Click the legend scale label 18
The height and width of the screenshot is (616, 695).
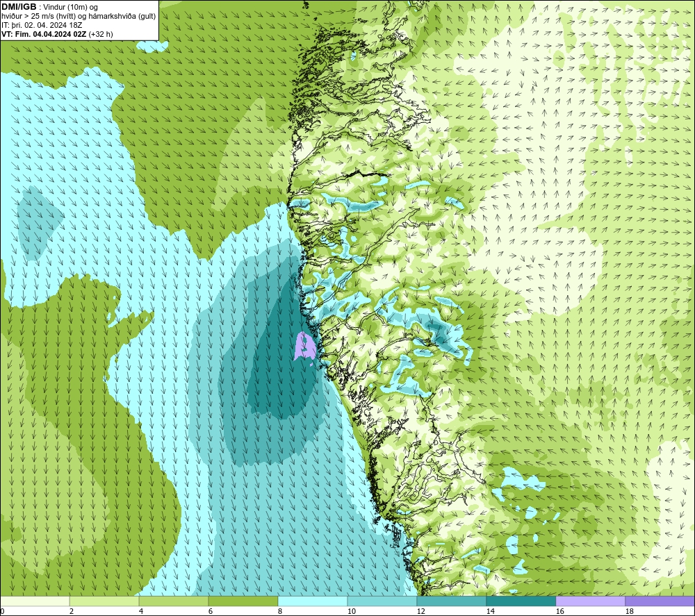(x=629, y=612)
